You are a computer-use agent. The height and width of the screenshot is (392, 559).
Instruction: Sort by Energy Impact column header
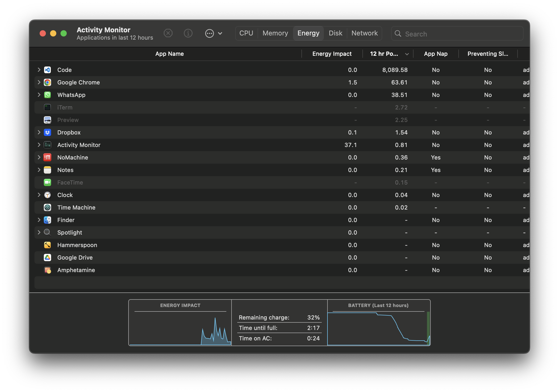coord(332,54)
